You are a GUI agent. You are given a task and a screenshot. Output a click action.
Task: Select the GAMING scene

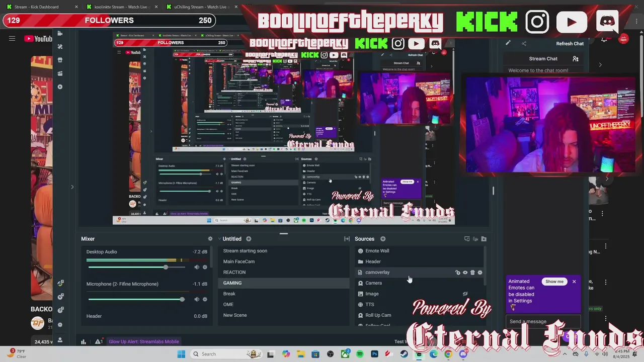coord(284,283)
